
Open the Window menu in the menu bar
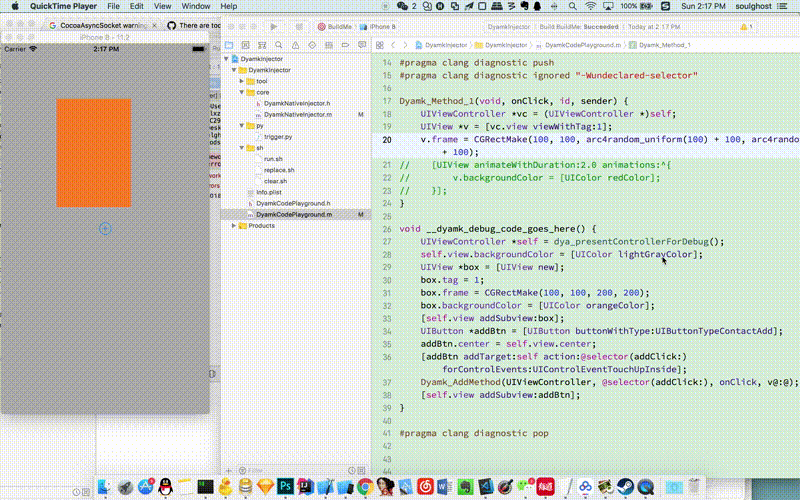click(198, 6)
